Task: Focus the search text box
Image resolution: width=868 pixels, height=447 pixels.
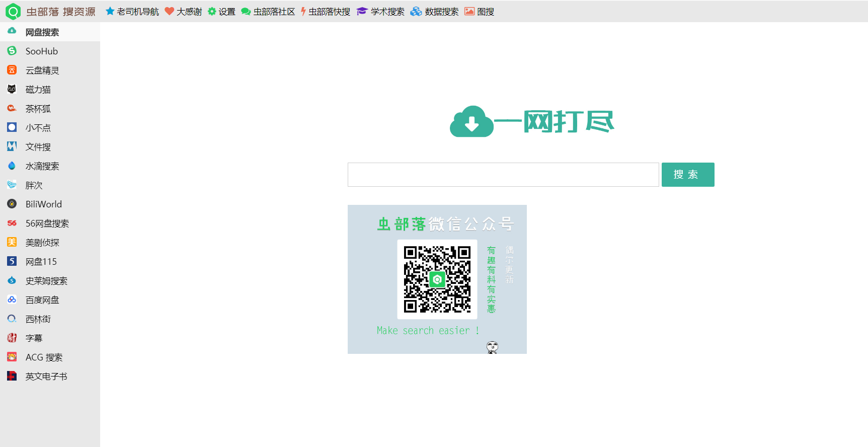Action: [503, 175]
